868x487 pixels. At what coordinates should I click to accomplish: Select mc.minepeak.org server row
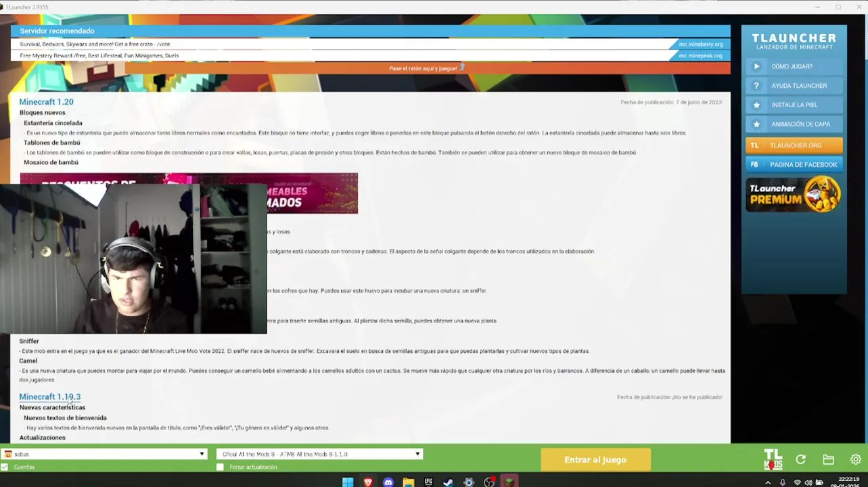tap(370, 55)
